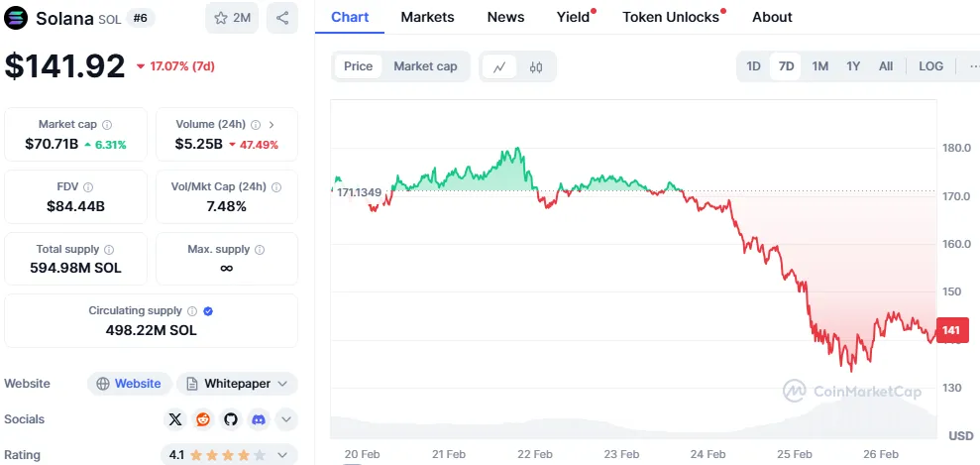
Task: Open the Token Unlocks tab
Action: pos(671,17)
